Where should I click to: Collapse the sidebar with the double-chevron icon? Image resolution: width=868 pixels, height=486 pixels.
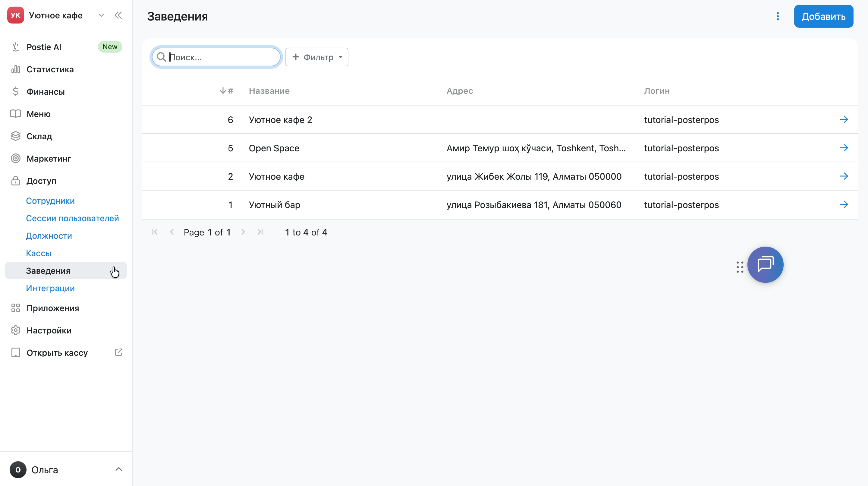pos(118,15)
